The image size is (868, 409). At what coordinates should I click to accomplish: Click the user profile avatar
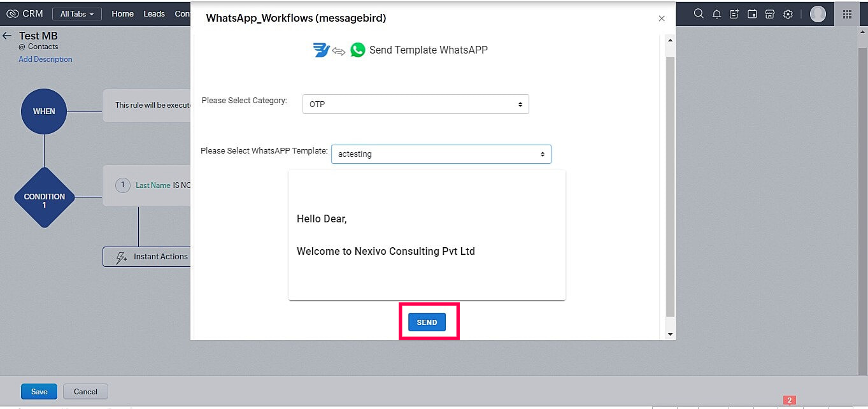point(818,14)
